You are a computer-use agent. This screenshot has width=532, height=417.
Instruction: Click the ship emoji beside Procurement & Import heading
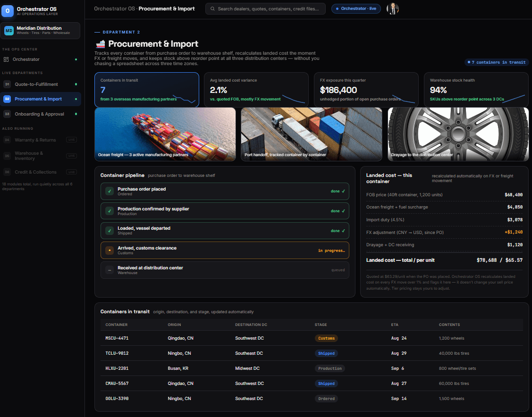pyautogui.click(x=100, y=44)
